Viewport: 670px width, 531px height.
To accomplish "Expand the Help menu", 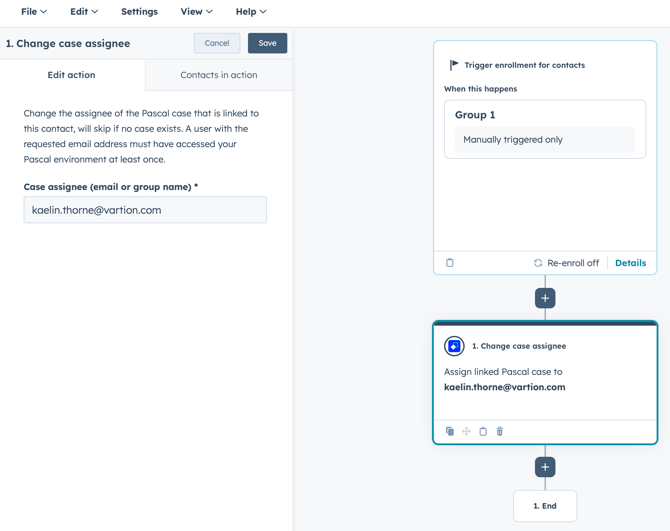I will pyautogui.click(x=251, y=12).
